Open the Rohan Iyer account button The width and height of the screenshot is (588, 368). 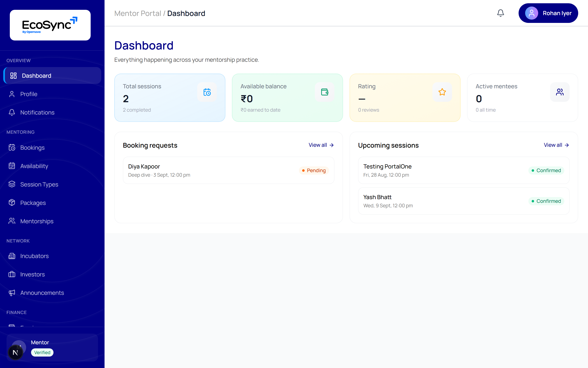548,13
